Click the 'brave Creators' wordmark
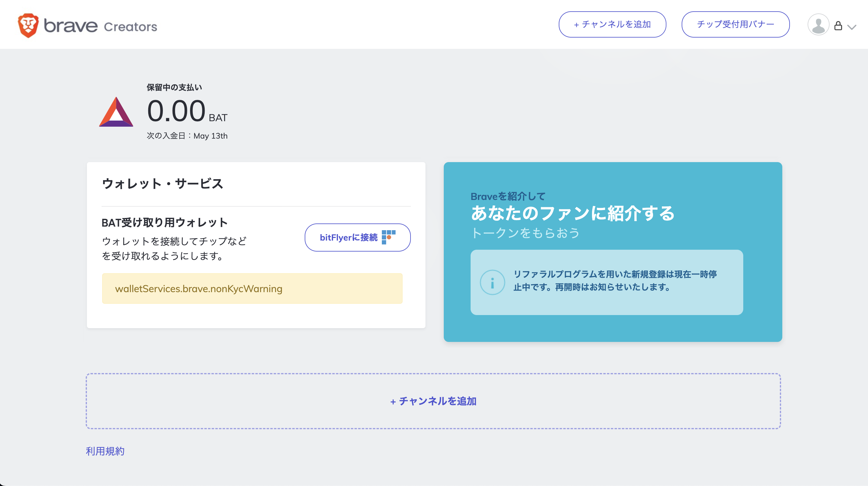Screen dimensions: 868x486 point(100,26)
